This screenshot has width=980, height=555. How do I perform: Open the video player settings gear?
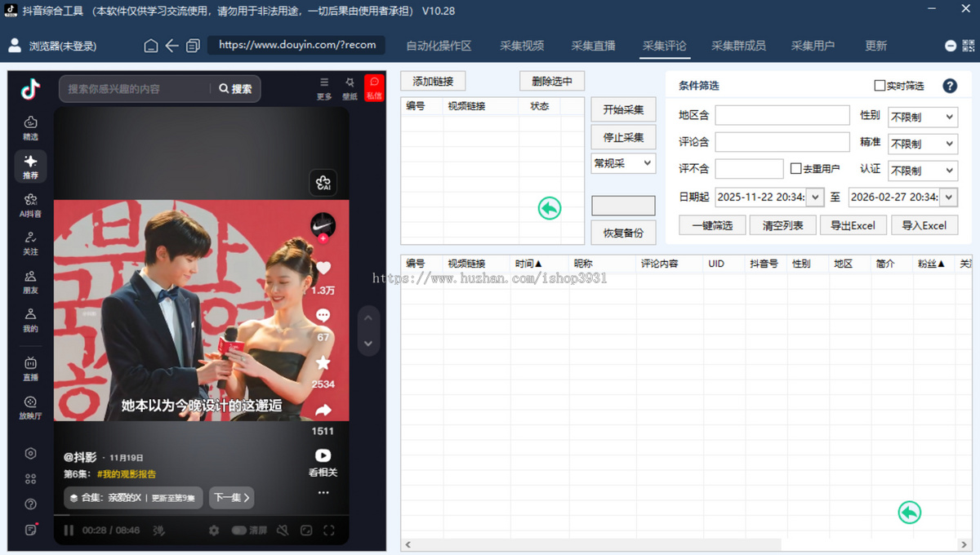[x=214, y=531]
